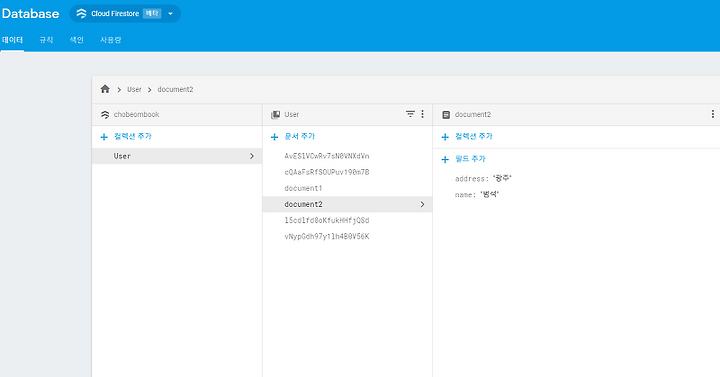Open document1 in the User list
Screen dimensions: 720x377
(304, 188)
